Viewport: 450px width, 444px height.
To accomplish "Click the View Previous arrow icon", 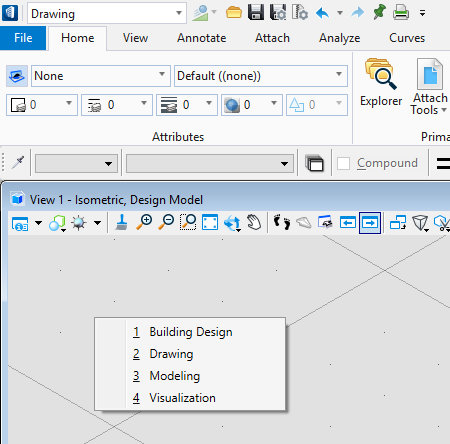I will coord(348,223).
